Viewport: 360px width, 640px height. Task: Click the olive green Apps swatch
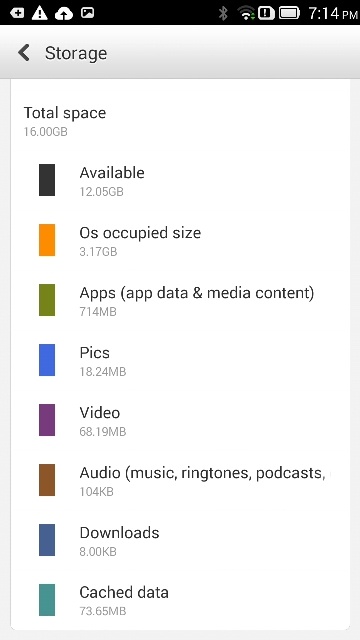tap(47, 300)
